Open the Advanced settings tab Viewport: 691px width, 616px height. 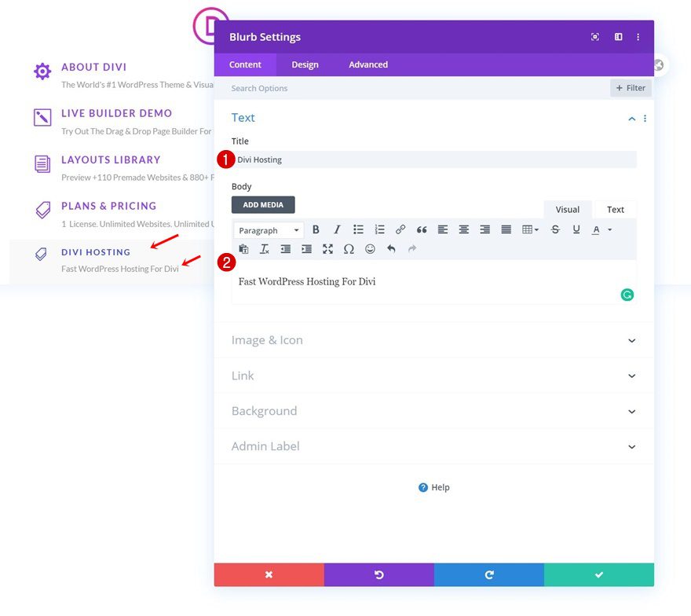tap(367, 64)
